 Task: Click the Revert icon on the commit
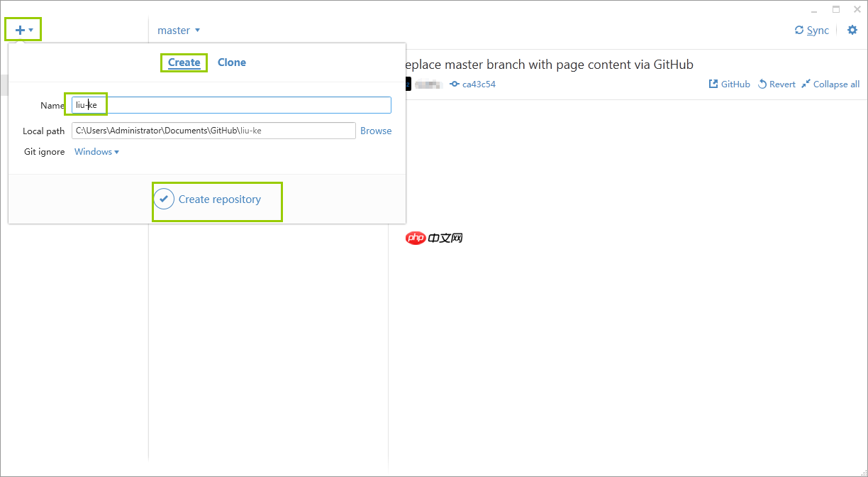[761, 84]
